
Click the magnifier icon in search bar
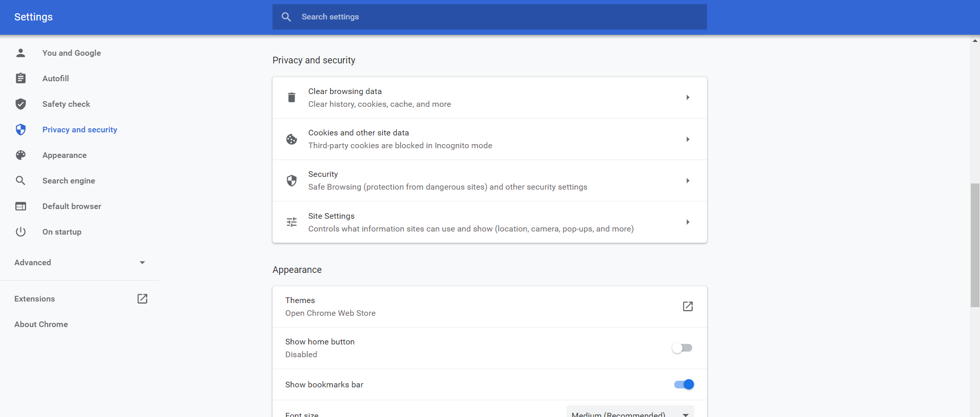coord(286,17)
